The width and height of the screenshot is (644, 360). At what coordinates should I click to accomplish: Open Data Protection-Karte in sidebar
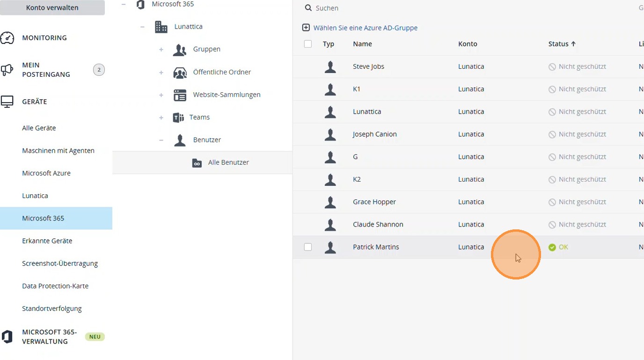click(x=56, y=286)
